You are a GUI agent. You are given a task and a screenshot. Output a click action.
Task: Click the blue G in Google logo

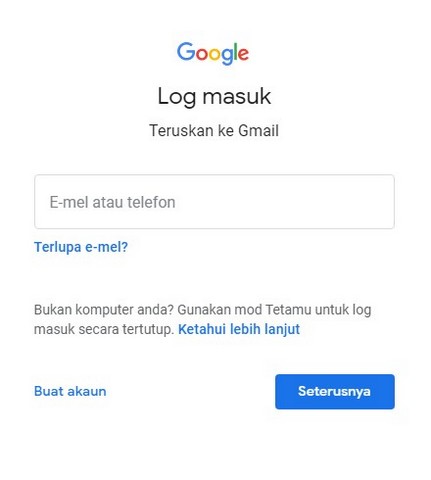tap(185, 51)
